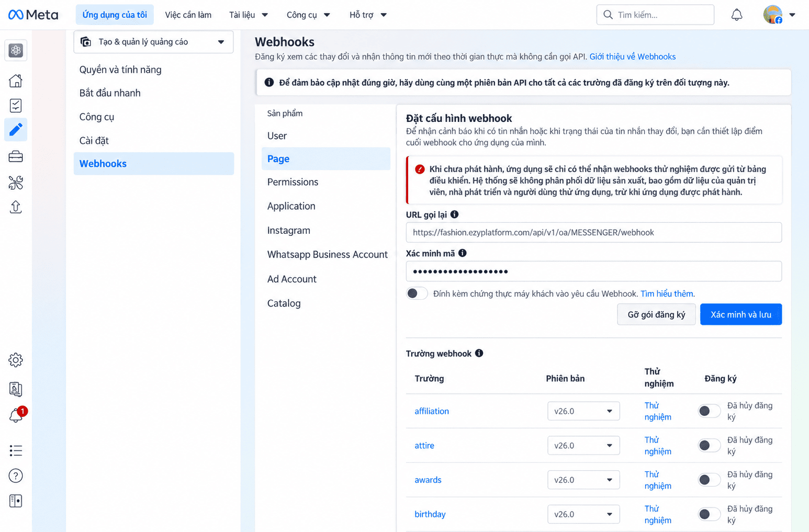809x532 pixels.
Task: Toggle client certificate attachment switch
Action: [x=417, y=293]
